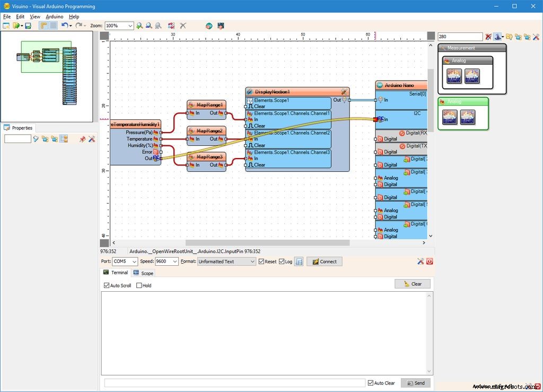Select the I2C BME280 component under Measurement
543x392 pixels.
click(x=471, y=76)
